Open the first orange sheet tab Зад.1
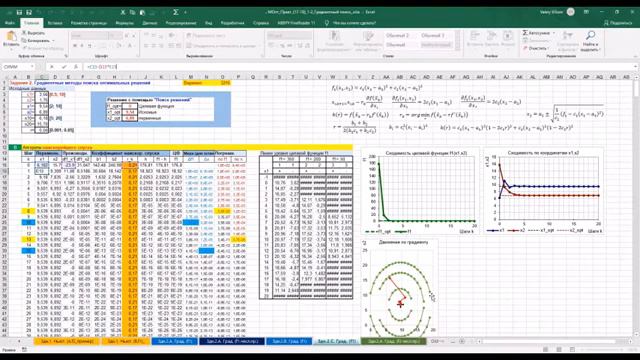 coord(66,341)
